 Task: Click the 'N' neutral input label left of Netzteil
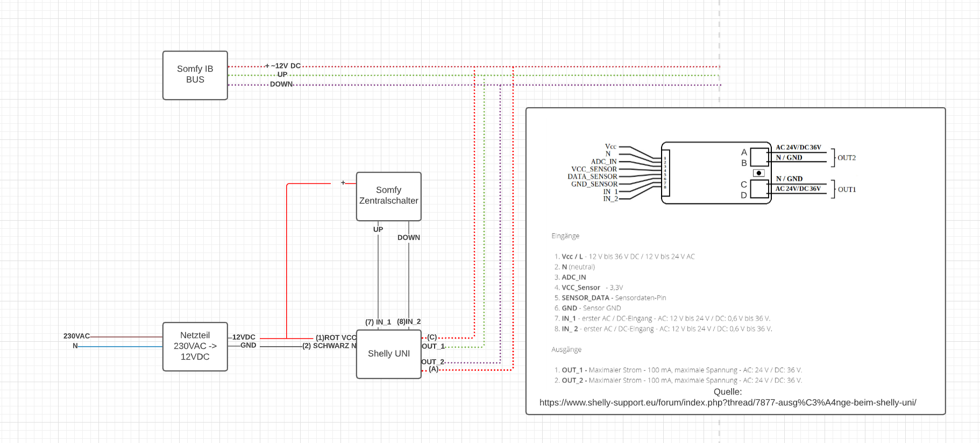pos(75,346)
